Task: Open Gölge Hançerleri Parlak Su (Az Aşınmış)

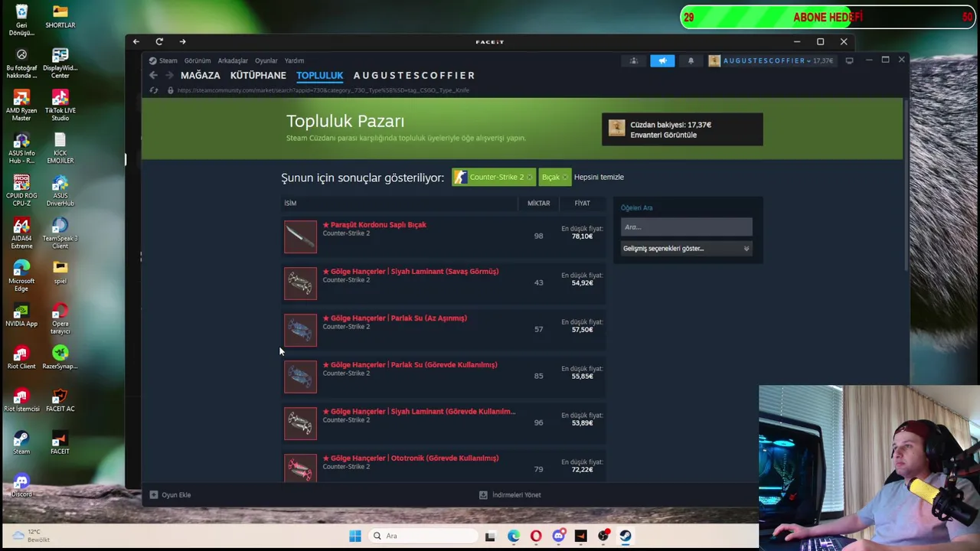Action: [394, 318]
